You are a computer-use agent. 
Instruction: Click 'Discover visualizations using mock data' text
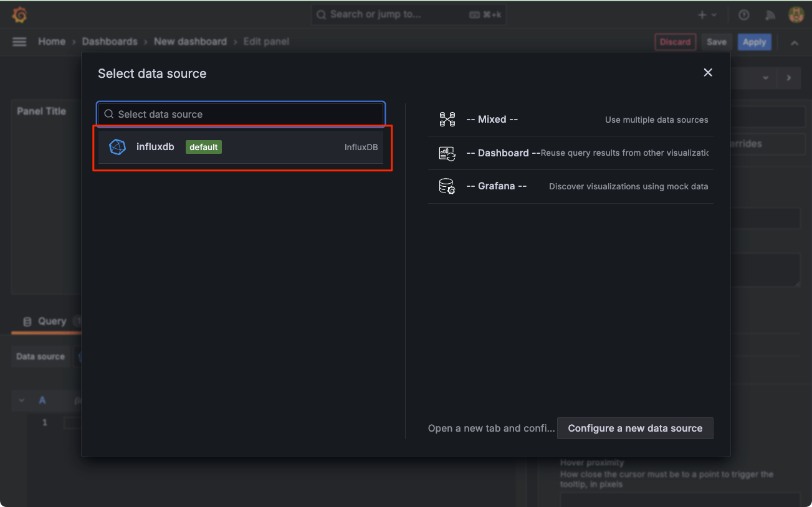click(x=628, y=186)
